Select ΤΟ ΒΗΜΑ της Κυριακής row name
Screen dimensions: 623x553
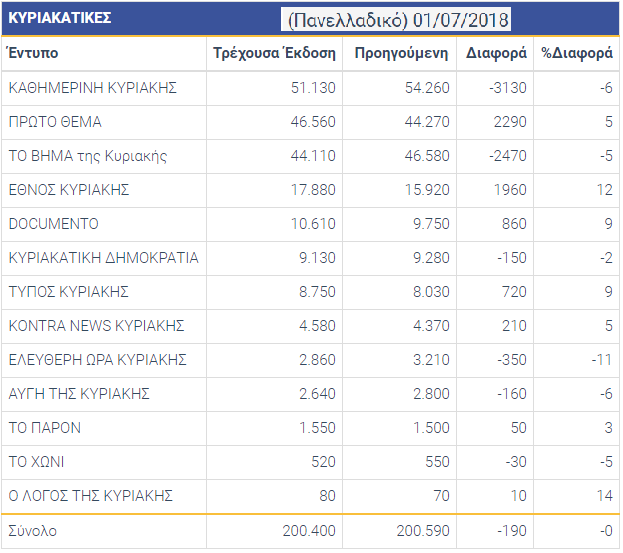[x=88, y=156]
